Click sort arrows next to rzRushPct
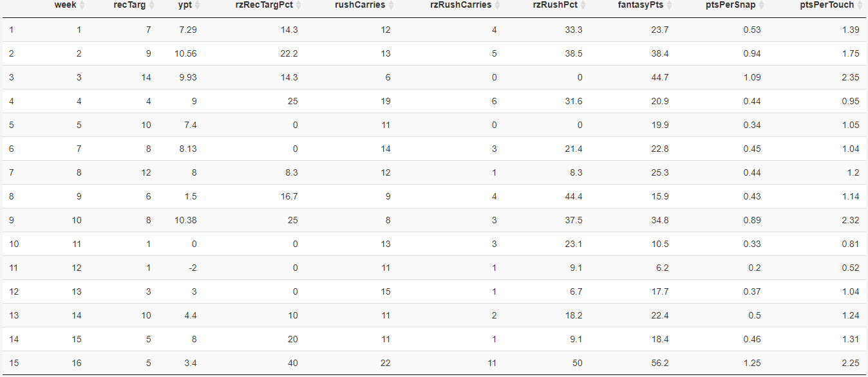868x377 pixels. point(583,5)
